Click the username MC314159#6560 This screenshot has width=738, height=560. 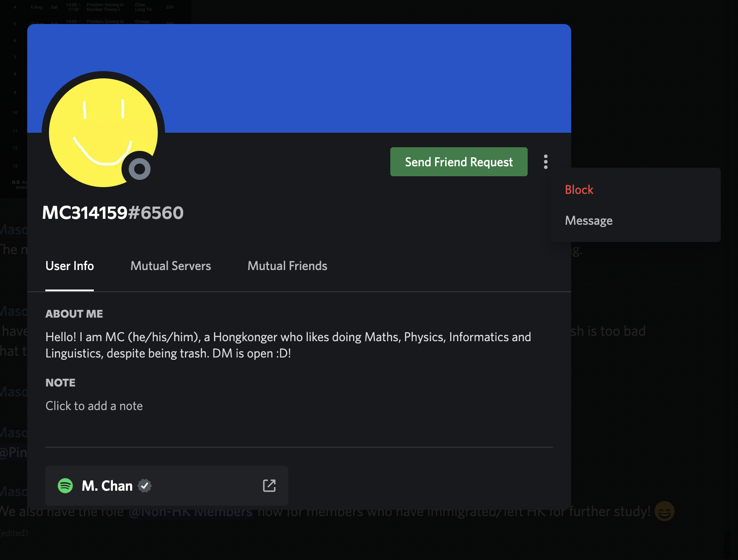tap(112, 213)
